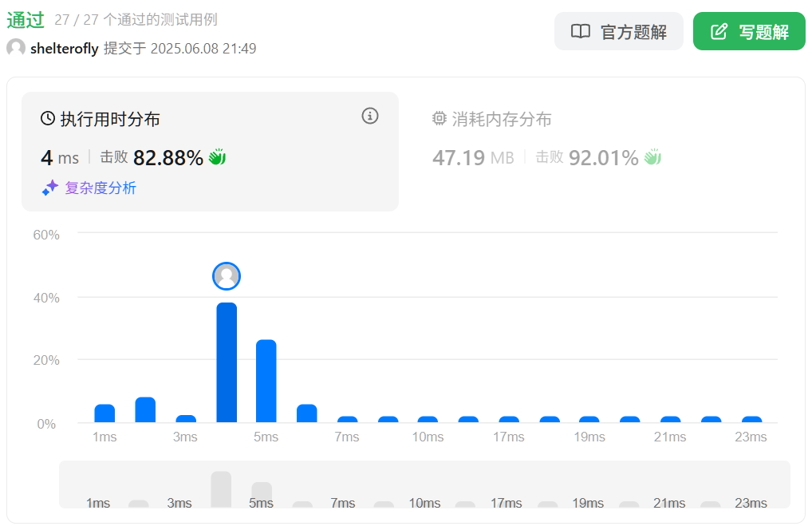The width and height of the screenshot is (812, 530).
Task: Click the 92.01% memory beat percentage
Action: click(x=603, y=158)
